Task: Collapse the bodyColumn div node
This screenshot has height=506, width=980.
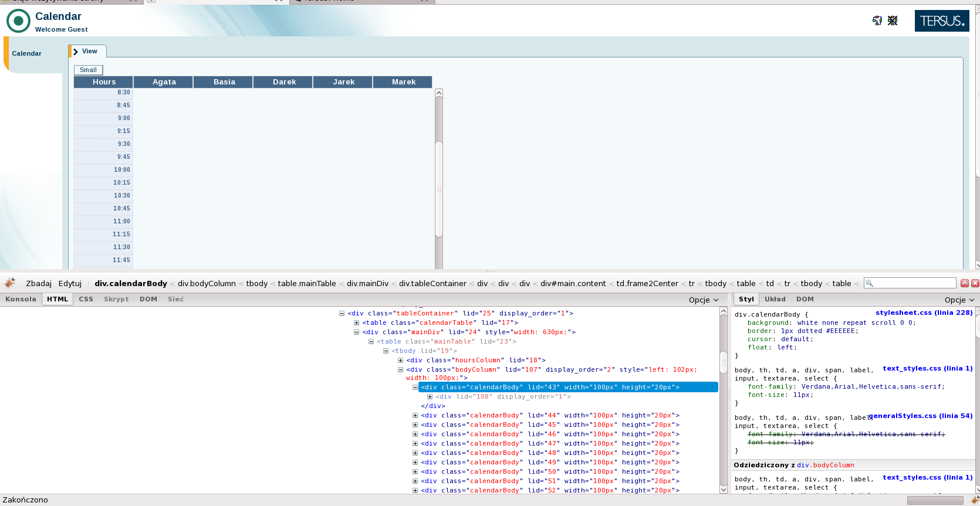Action: pos(400,369)
